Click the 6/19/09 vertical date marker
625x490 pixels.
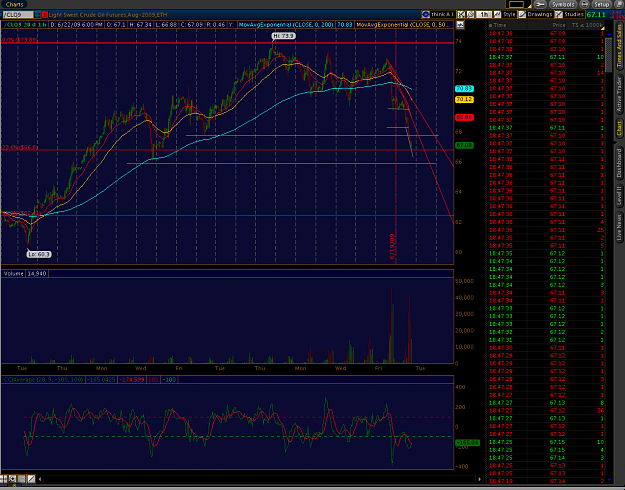[392, 247]
